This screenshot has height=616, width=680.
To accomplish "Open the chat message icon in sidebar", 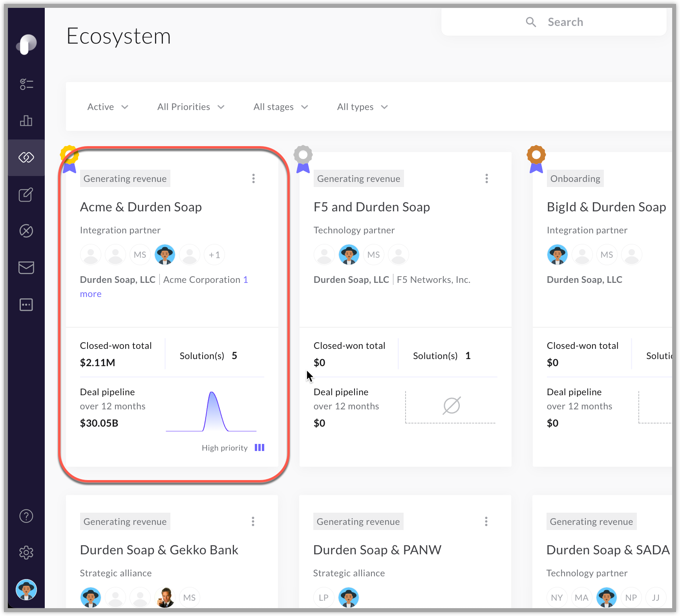I will (x=26, y=304).
